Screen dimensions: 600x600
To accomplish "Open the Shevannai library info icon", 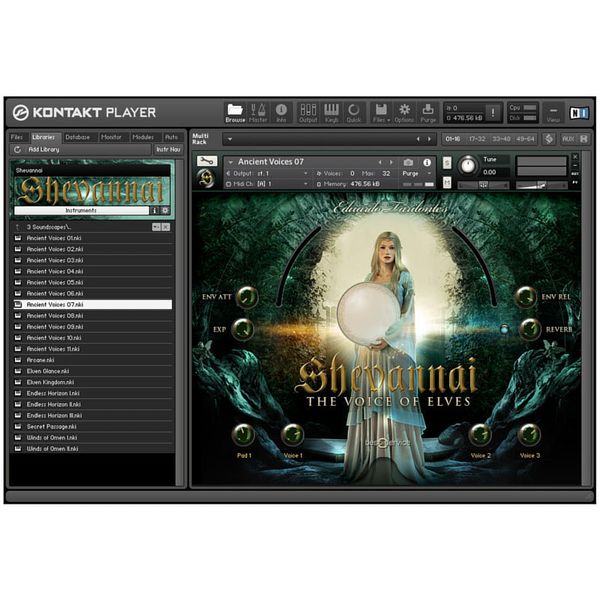I will [x=154, y=210].
